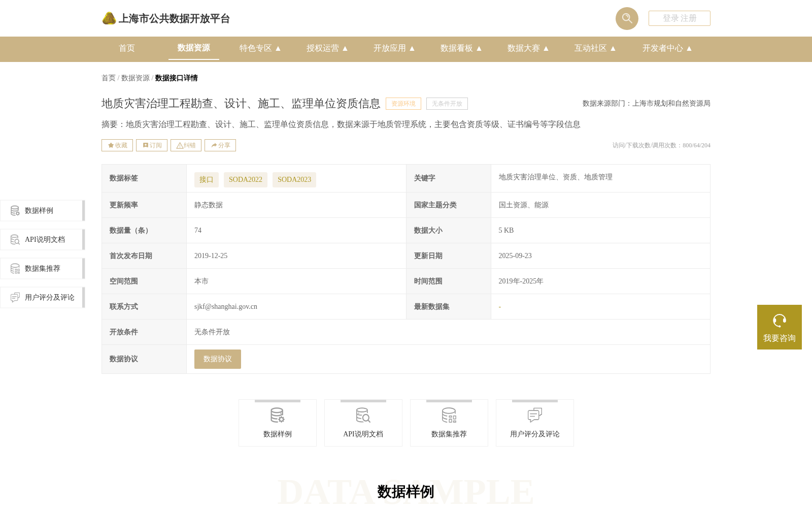Viewport: 812px width, 508px height.
Task: Click the 订阅 subscribe button
Action: pos(152,145)
